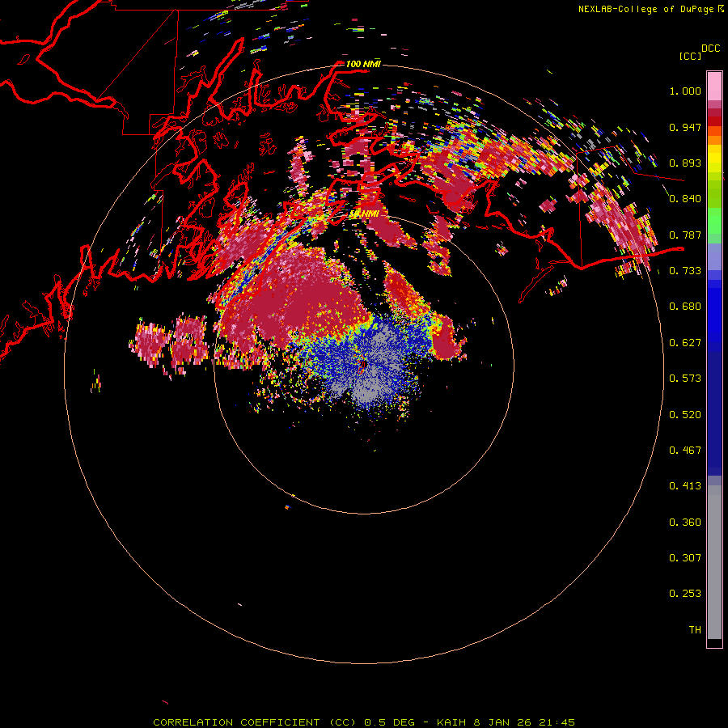This screenshot has height=728, width=728.
Task: Click the 0.307 legend value
Action: click(685, 557)
